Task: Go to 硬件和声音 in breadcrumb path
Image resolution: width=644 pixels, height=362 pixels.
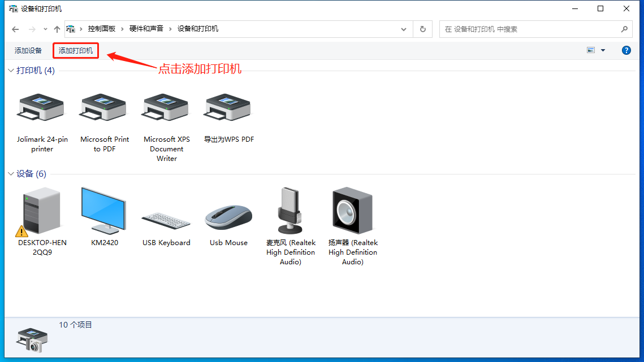Action: pyautogui.click(x=146, y=29)
